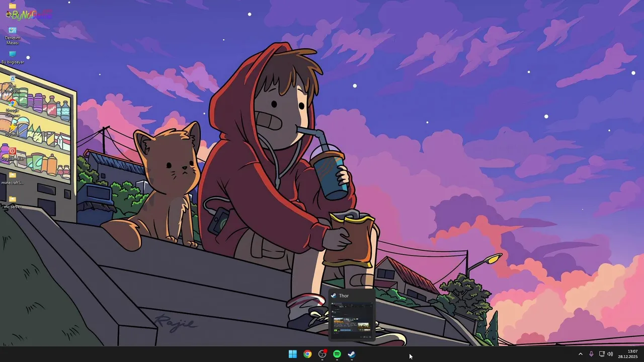Click the Steam icon on the taskbar

[x=352, y=354]
